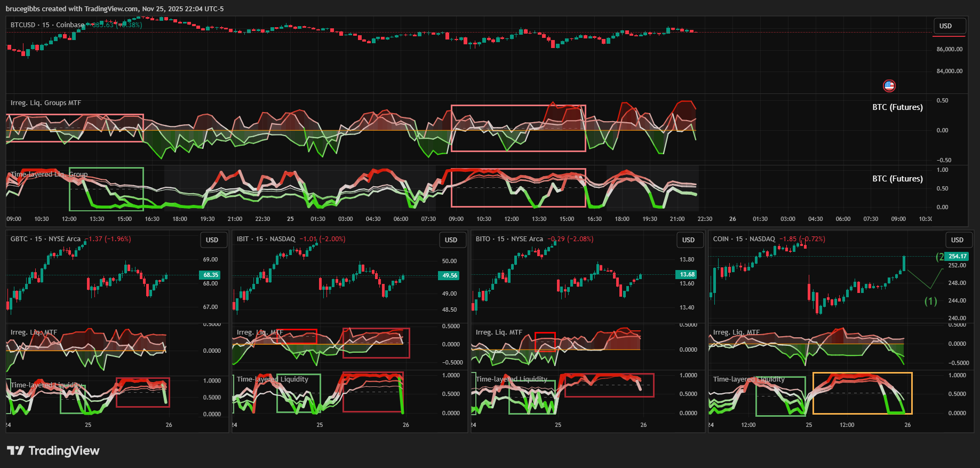Select the BTCUSD Coinbase symbol title
The image size is (980, 468).
47,25
